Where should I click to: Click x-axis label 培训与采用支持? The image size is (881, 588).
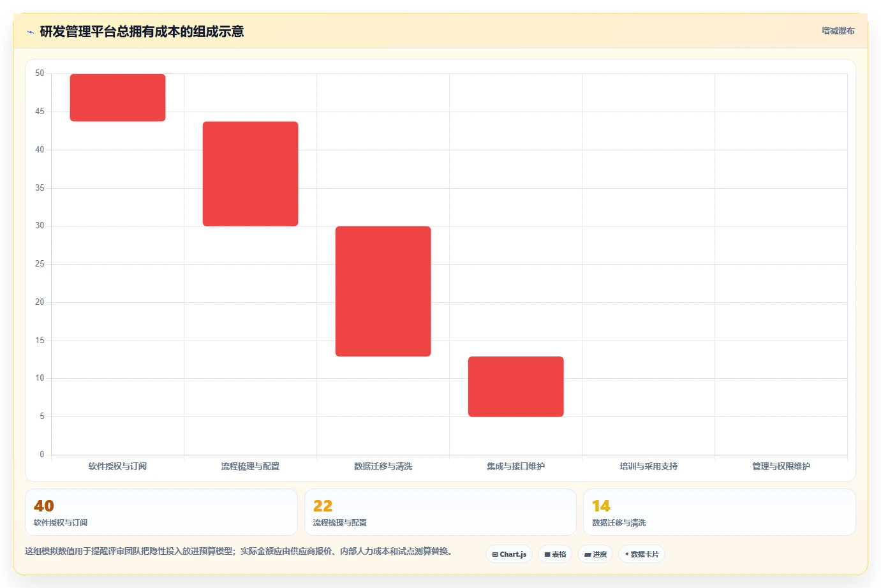coord(648,466)
